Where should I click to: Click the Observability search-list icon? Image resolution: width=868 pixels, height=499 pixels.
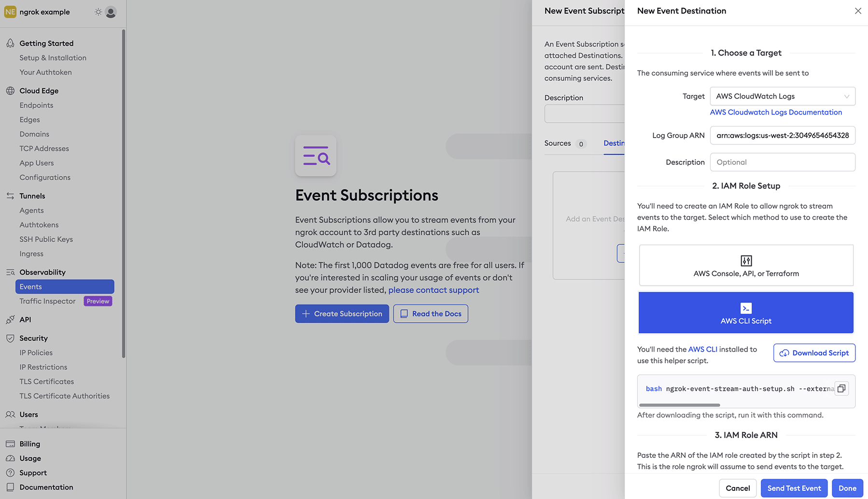click(10, 272)
